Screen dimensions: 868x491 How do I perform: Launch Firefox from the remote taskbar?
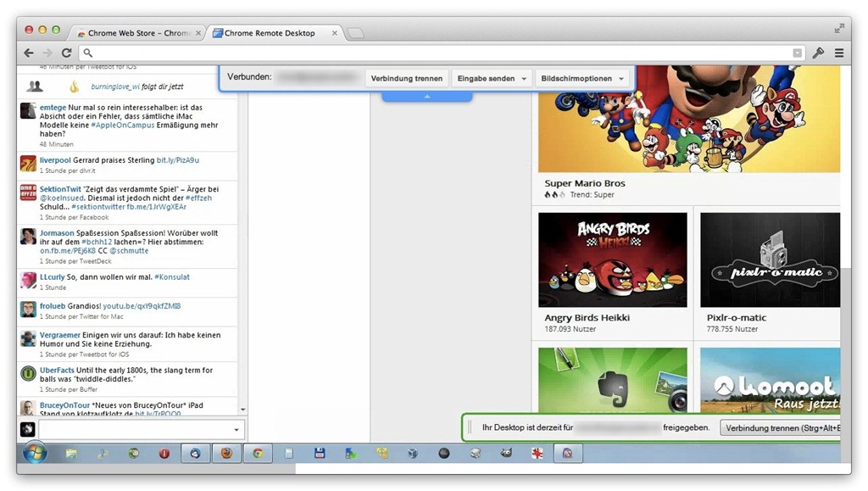[226, 453]
